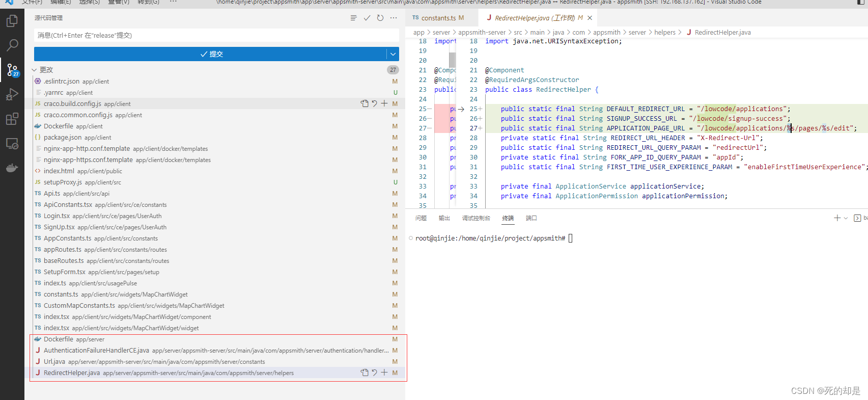
Task: Open the Run and Debug view
Action: pyautogui.click(x=12, y=94)
